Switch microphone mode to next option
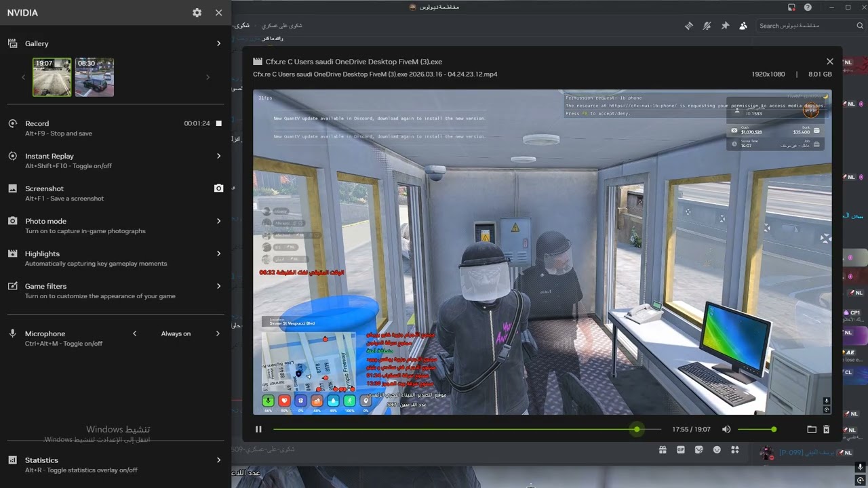The width and height of the screenshot is (868, 488). tap(218, 333)
